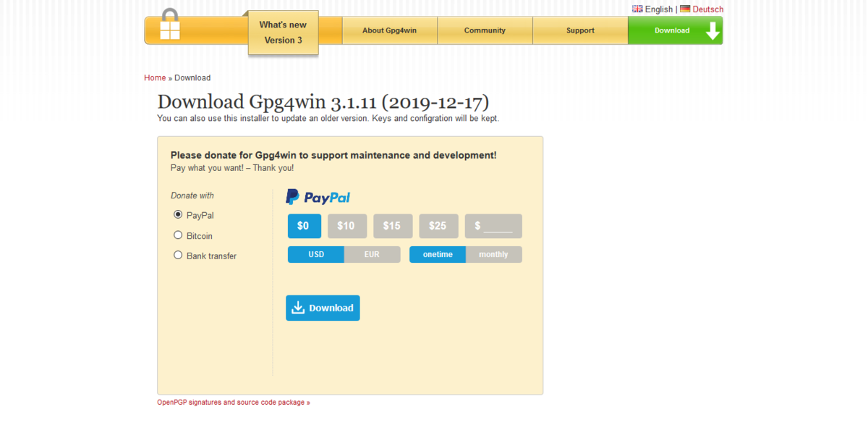Switch the donation frequency to monthly
This screenshot has height=433, width=868.
[493, 254]
